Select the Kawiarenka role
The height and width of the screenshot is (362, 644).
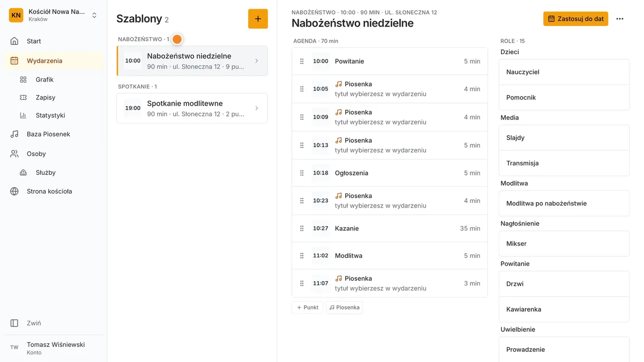(x=564, y=310)
